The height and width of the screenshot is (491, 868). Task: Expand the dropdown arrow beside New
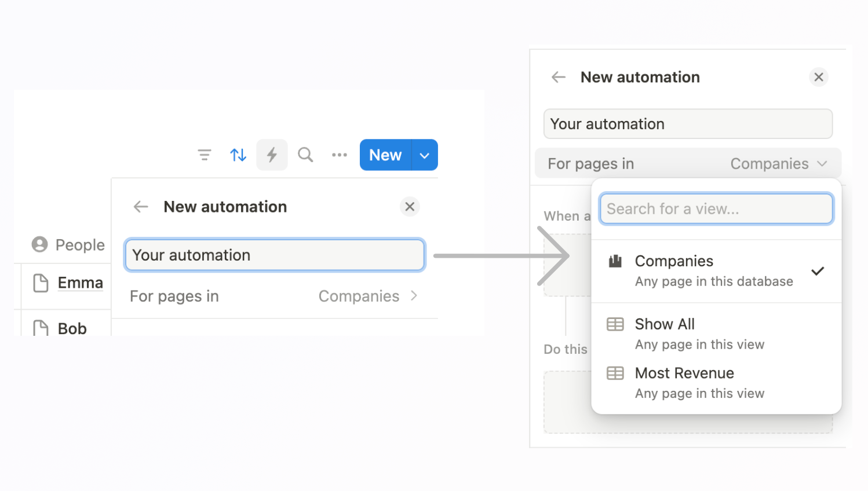(x=425, y=155)
